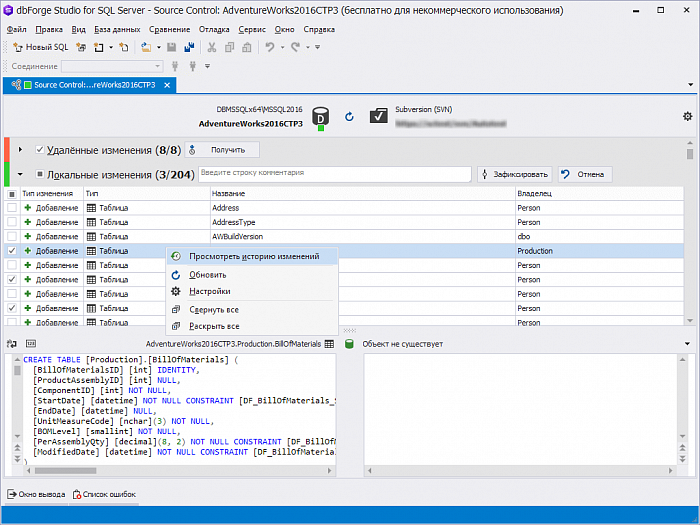The height and width of the screenshot is (525, 700).
Task: Open source control settings gear icon
Action: click(688, 117)
